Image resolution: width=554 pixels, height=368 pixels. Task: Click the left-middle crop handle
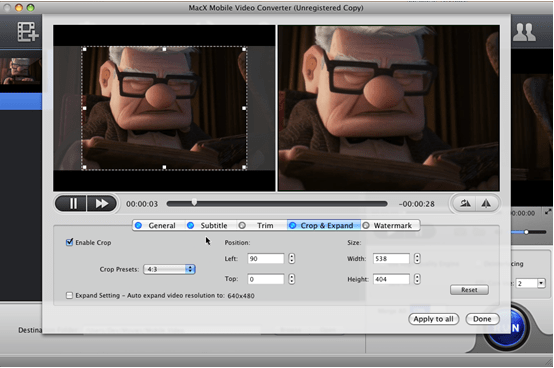[84, 108]
